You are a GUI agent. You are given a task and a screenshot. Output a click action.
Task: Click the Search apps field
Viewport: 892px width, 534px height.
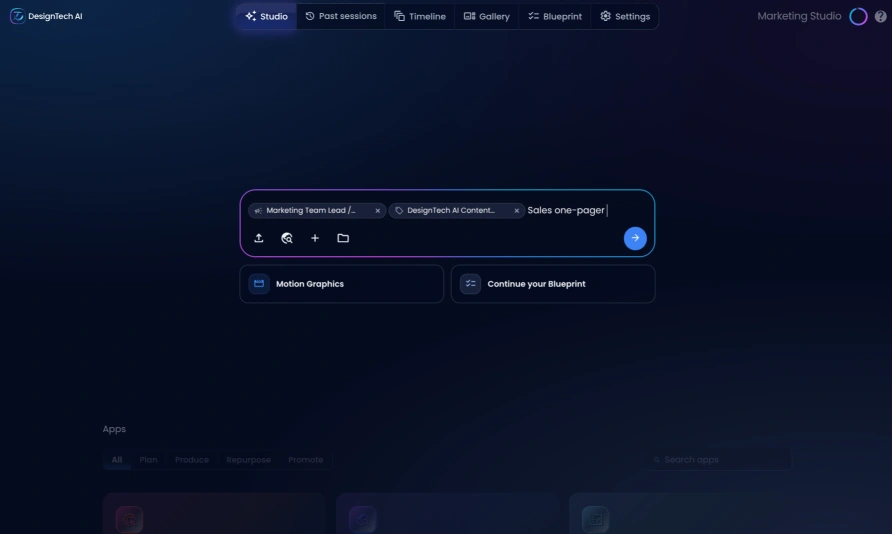tap(719, 460)
